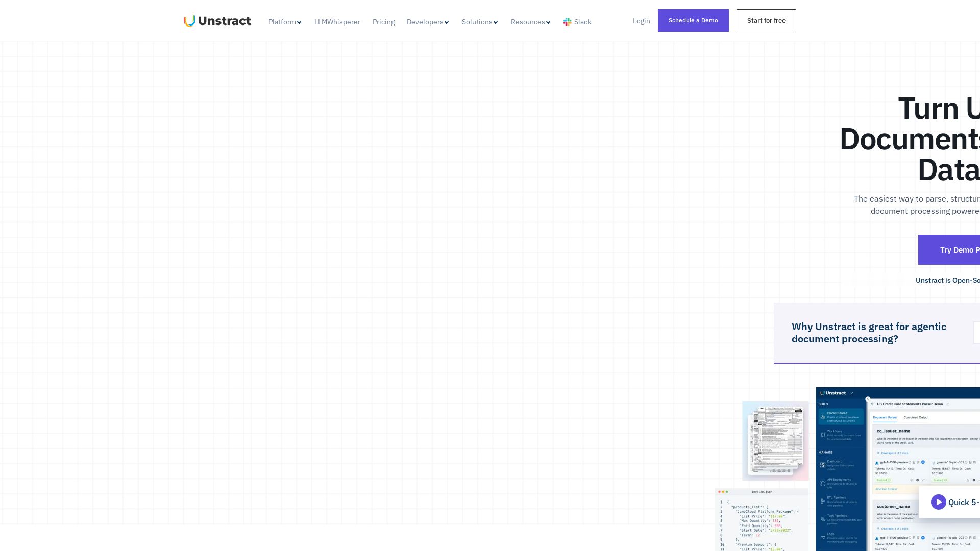Click the Unstract logo in the header
The height and width of the screenshot is (551, 980).
[x=217, y=21]
